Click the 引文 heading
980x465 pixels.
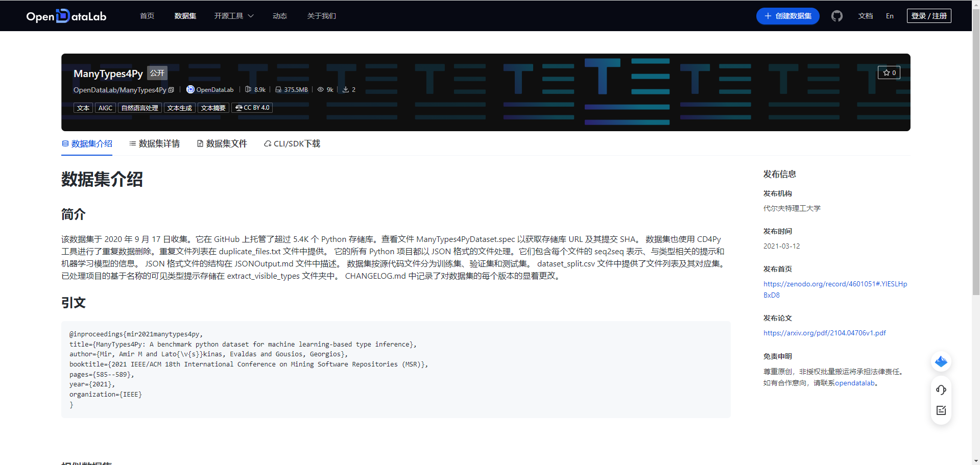pyautogui.click(x=74, y=303)
